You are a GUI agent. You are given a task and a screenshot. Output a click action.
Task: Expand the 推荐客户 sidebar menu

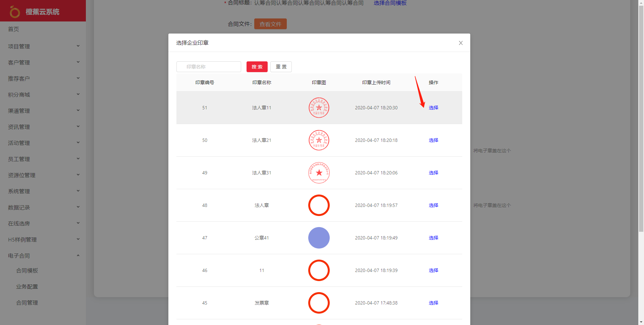tap(43, 78)
